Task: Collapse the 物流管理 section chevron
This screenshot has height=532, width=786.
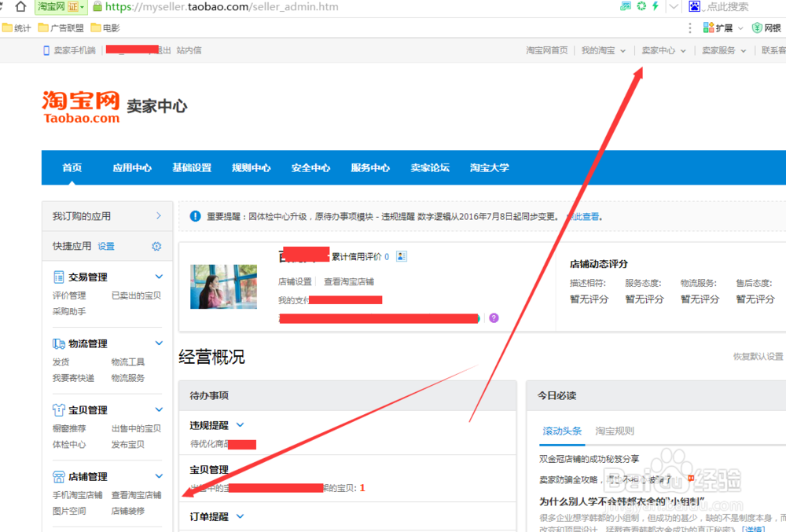Action: (x=159, y=343)
